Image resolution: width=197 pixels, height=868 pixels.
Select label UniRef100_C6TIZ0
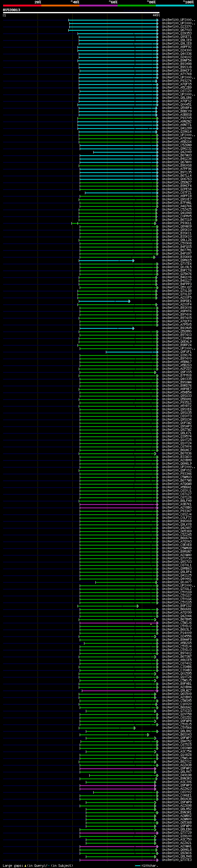pos(176,91)
